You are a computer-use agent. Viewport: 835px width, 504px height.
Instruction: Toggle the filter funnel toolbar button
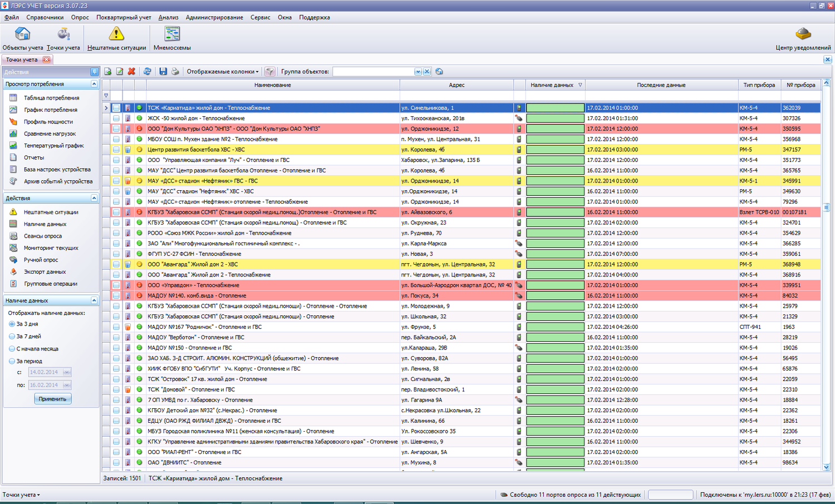tap(270, 72)
